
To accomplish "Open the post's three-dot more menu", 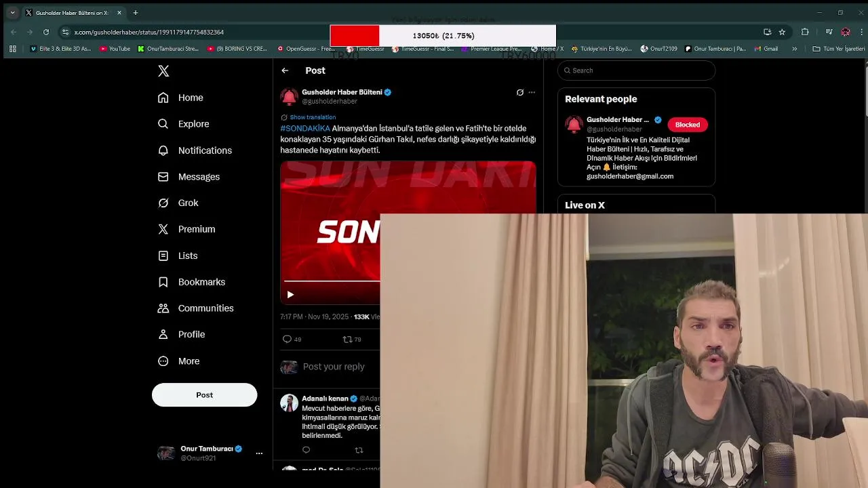I will [x=532, y=92].
